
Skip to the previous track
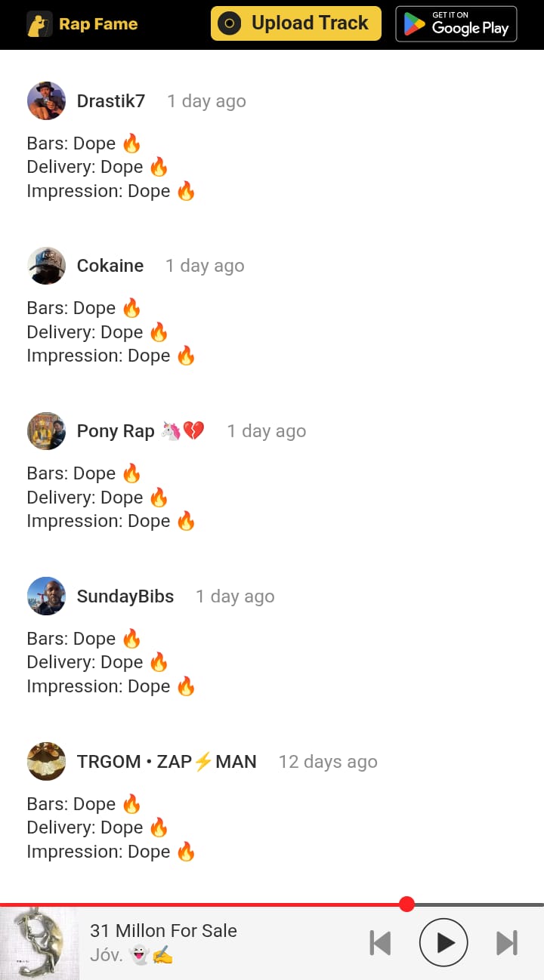[x=380, y=943]
